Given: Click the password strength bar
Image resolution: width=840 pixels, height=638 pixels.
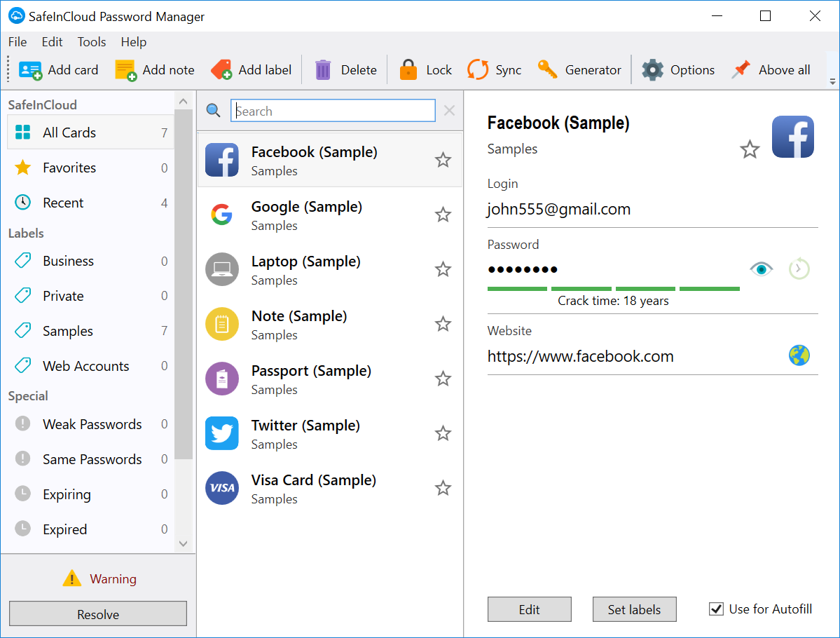Looking at the screenshot, I should click(614, 289).
